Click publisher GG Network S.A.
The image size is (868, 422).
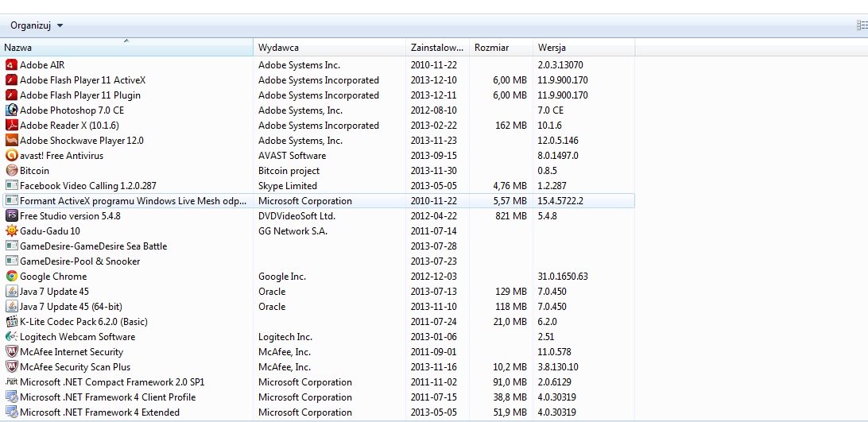[x=293, y=231]
